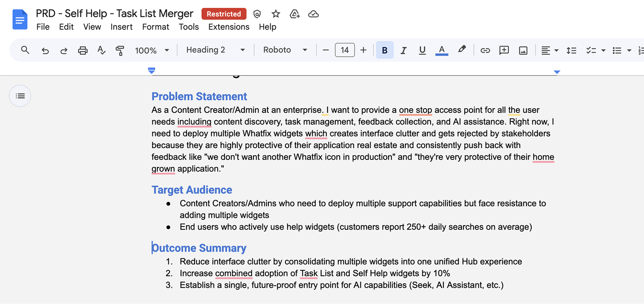This screenshot has height=304, width=644.
Task: Toggle bold formatting
Action: pos(385,50)
